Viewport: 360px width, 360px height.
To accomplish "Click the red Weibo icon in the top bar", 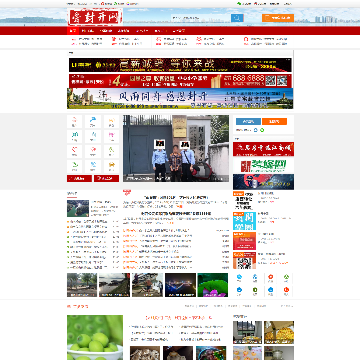I will click(x=256, y=4).
